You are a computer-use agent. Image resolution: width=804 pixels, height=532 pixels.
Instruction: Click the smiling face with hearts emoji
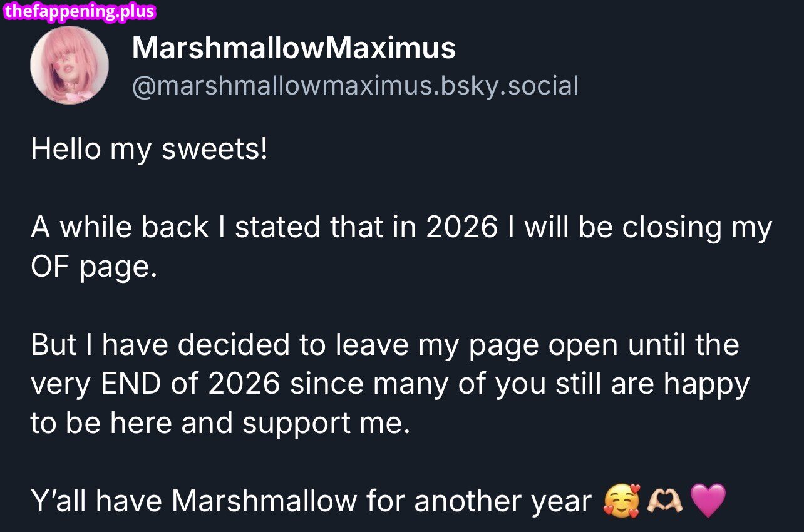(x=621, y=501)
